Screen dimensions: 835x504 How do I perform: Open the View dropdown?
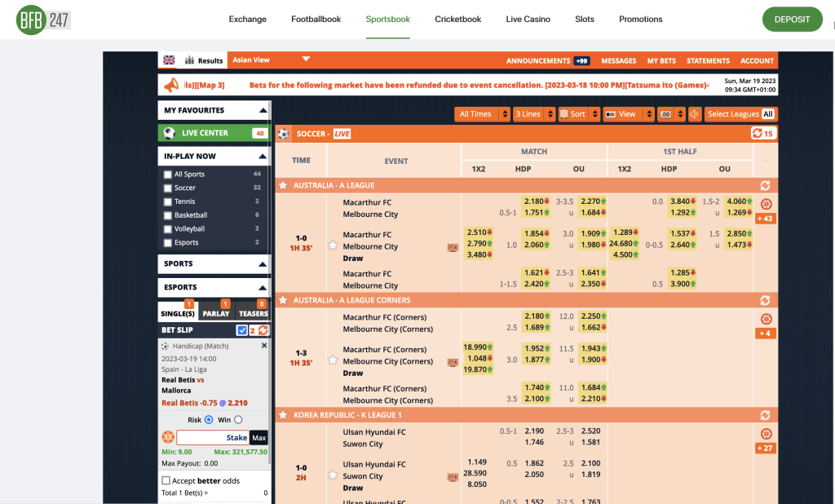[x=629, y=114]
